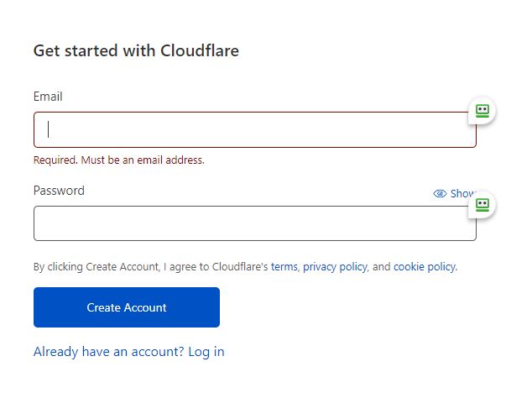
Task: Click the Password field label
Action: coord(59,191)
